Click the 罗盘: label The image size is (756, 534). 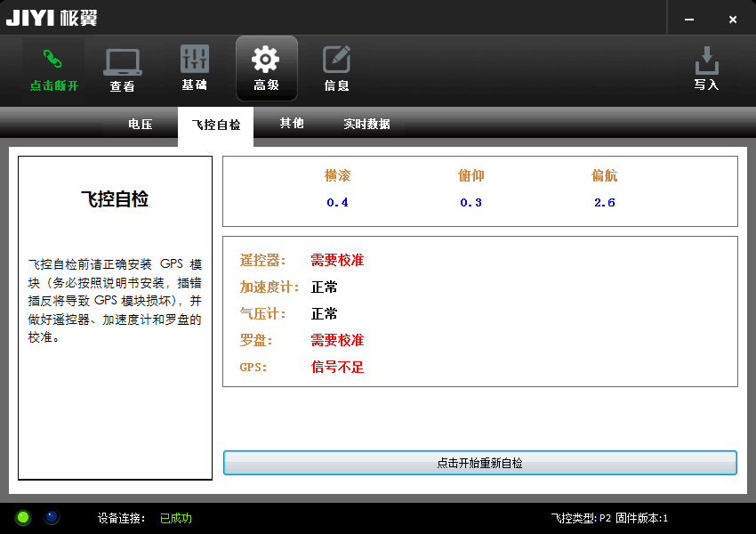(256, 341)
